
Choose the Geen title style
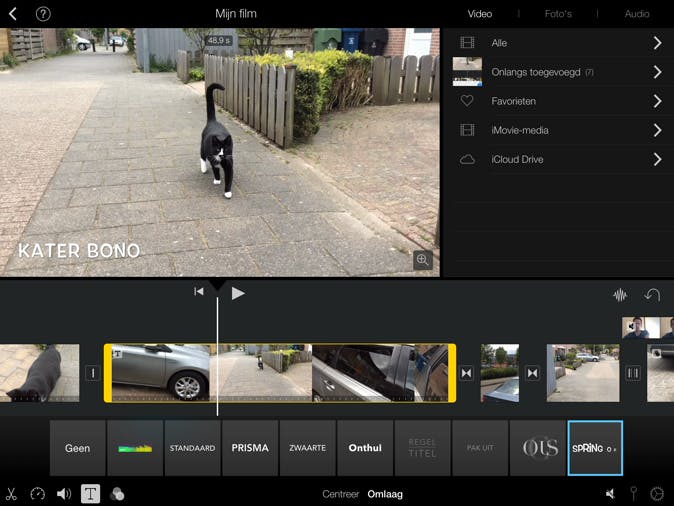(x=77, y=448)
